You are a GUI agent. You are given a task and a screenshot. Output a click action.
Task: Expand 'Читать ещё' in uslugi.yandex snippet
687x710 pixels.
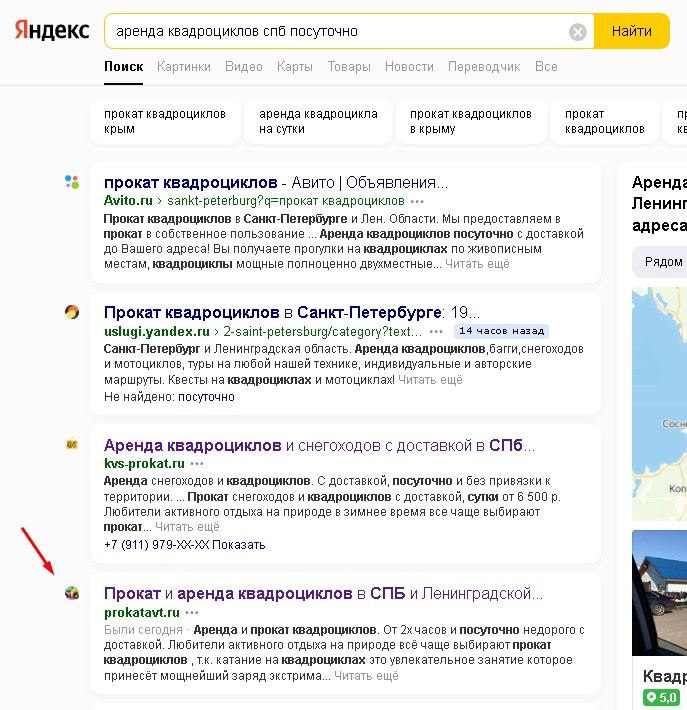(430, 380)
